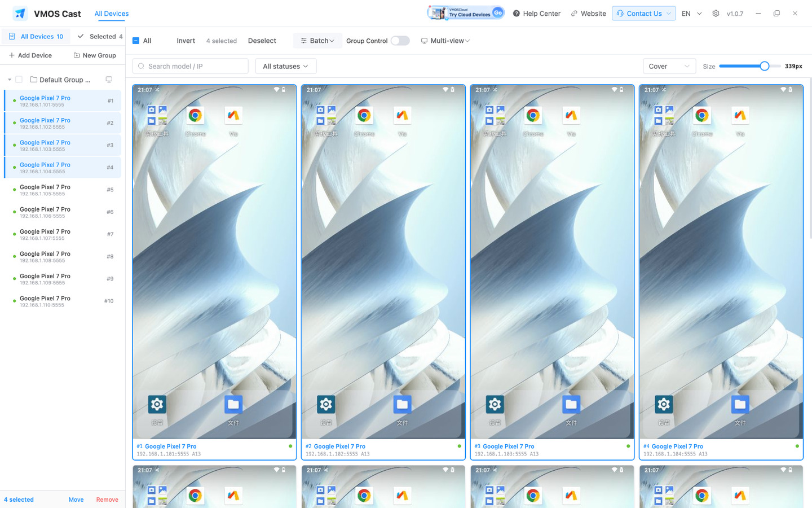
Task: Select sidebar device 192.168.1.101:5555
Action: [63, 101]
